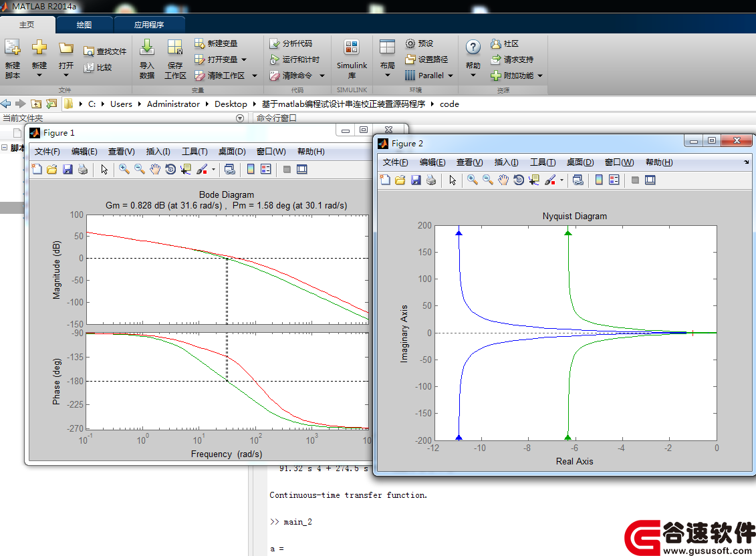Click Figure 2 Link Plot icon

tap(578, 180)
